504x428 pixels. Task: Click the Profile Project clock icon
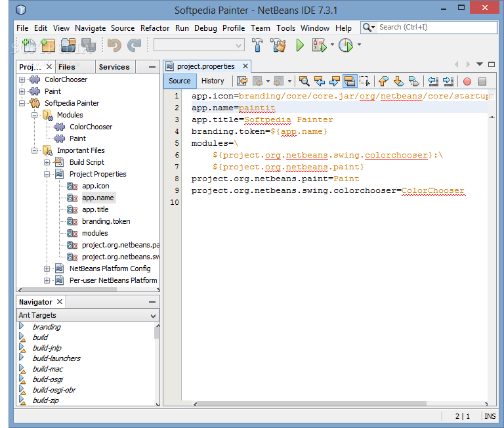coord(346,45)
